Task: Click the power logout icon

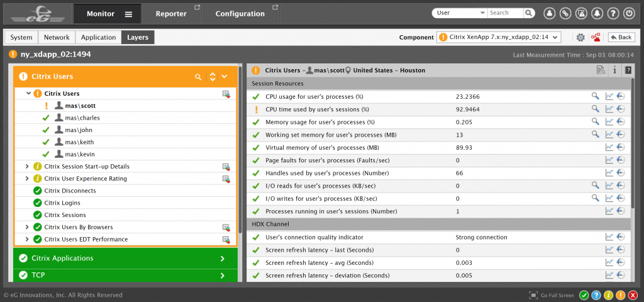Action: pyautogui.click(x=629, y=13)
